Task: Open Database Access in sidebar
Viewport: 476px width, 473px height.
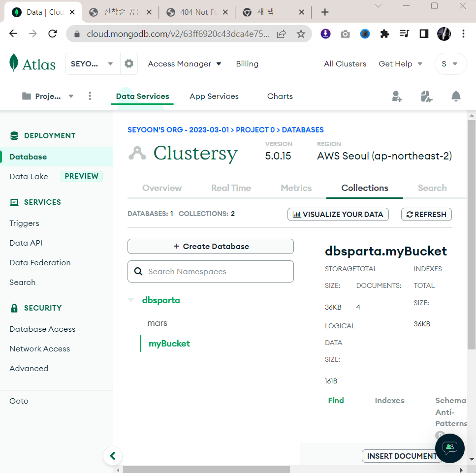Action: (42, 329)
